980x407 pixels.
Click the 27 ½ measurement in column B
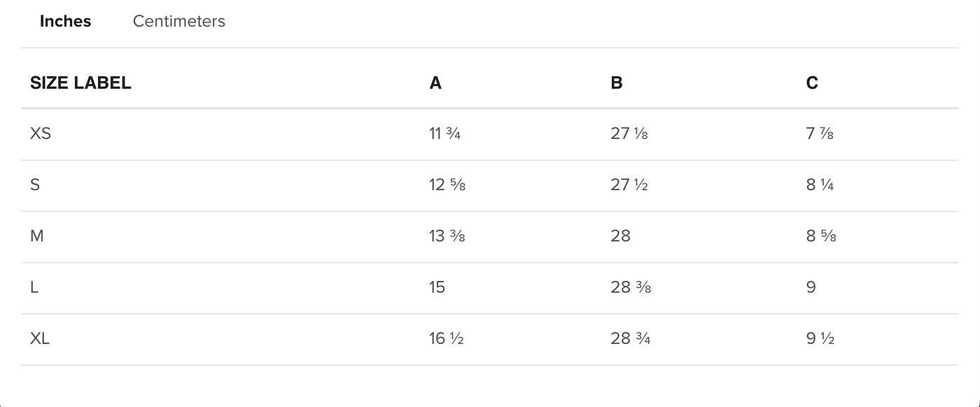click(629, 185)
